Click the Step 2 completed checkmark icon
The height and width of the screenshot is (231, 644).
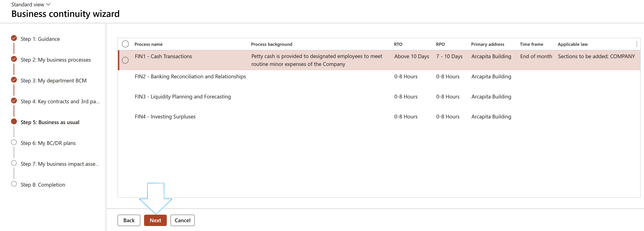click(x=14, y=59)
